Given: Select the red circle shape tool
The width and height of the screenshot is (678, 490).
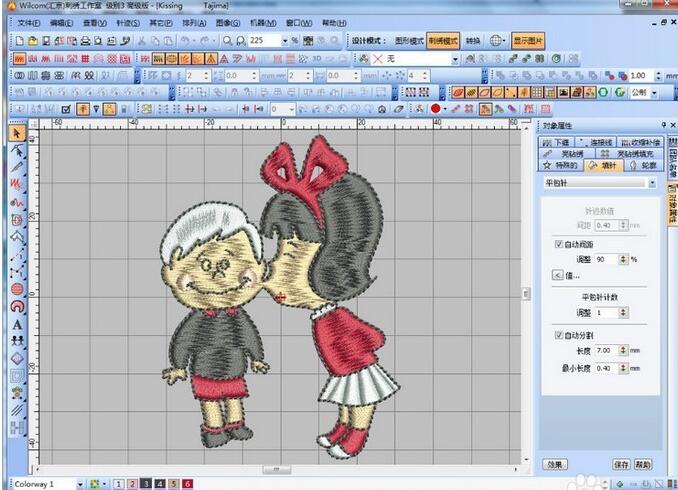Looking at the screenshot, I should point(17,289).
